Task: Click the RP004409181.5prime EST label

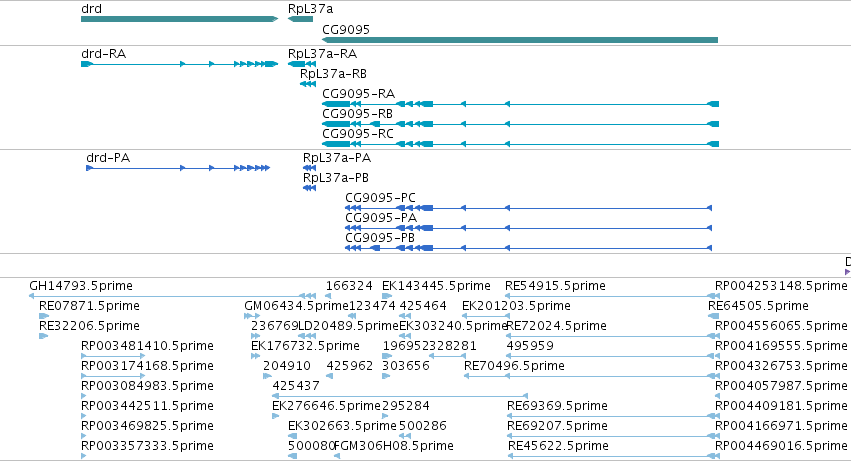Action: point(781,407)
